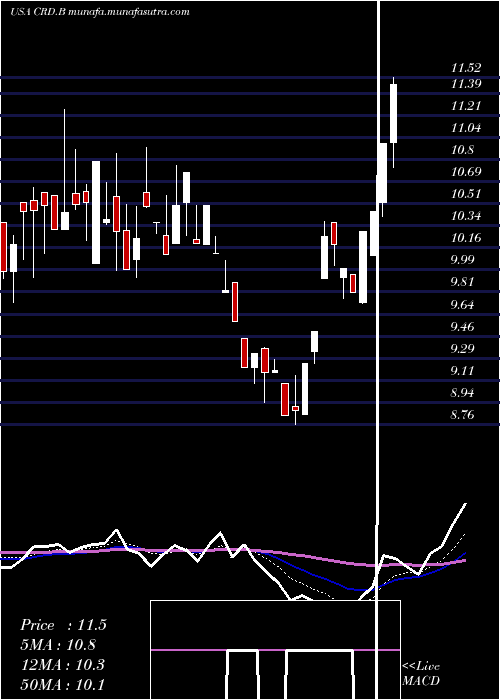Click the USA CRD.B munafa.munafasutra.com title
This screenshot has height=700, width=500.
coord(100,12)
